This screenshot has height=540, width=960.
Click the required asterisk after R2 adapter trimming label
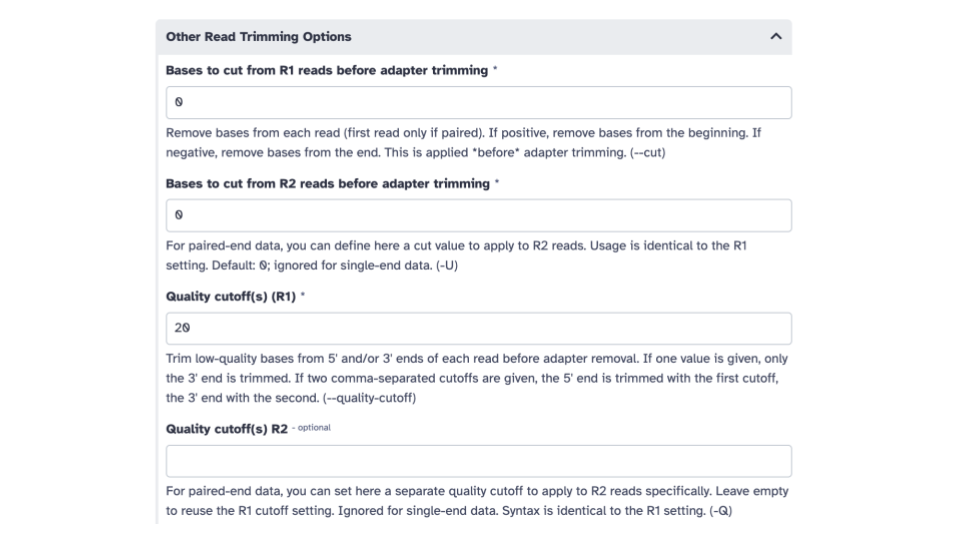tap(497, 181)
